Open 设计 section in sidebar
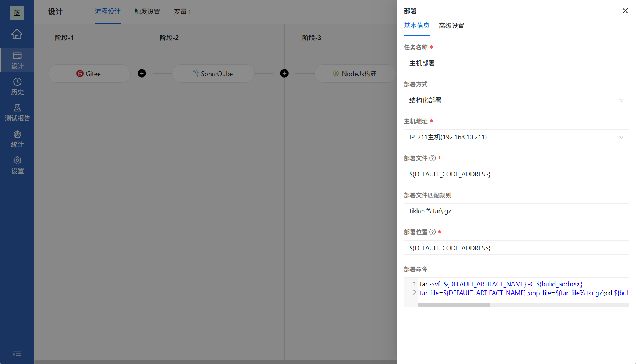Viewport: 636px width, 364px height. click(x=17, y=60)
